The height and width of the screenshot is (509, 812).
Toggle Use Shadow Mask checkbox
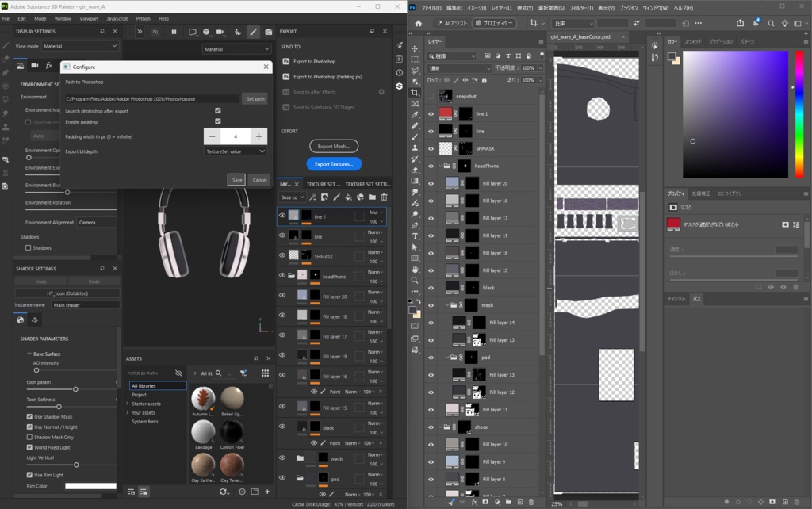click(29, 416)
